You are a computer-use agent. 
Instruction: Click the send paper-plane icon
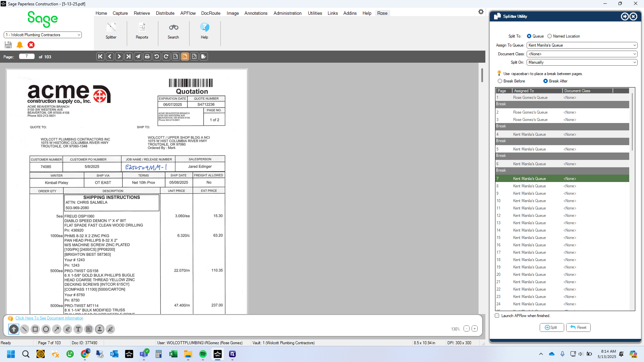tap(138, 57)
